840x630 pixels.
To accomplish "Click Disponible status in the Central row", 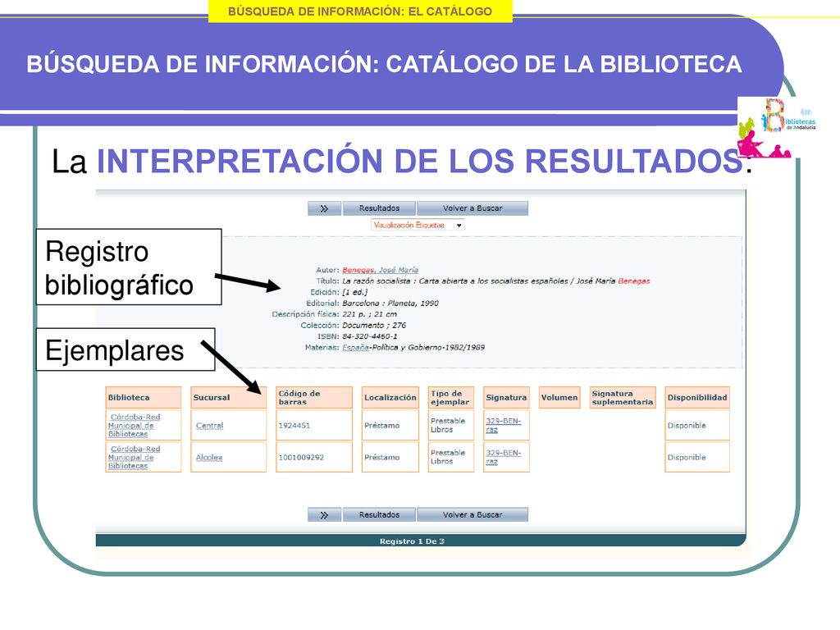I will (697, 426).
